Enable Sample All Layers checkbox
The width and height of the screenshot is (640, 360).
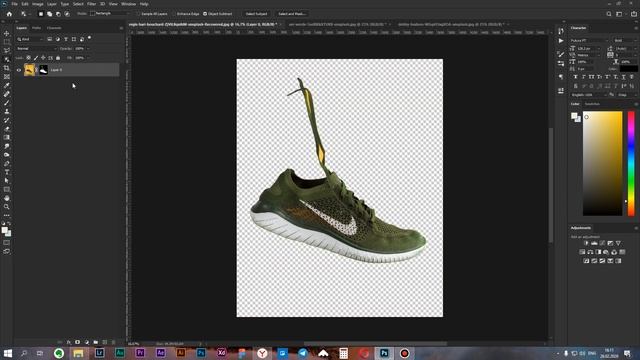point(139,14)
